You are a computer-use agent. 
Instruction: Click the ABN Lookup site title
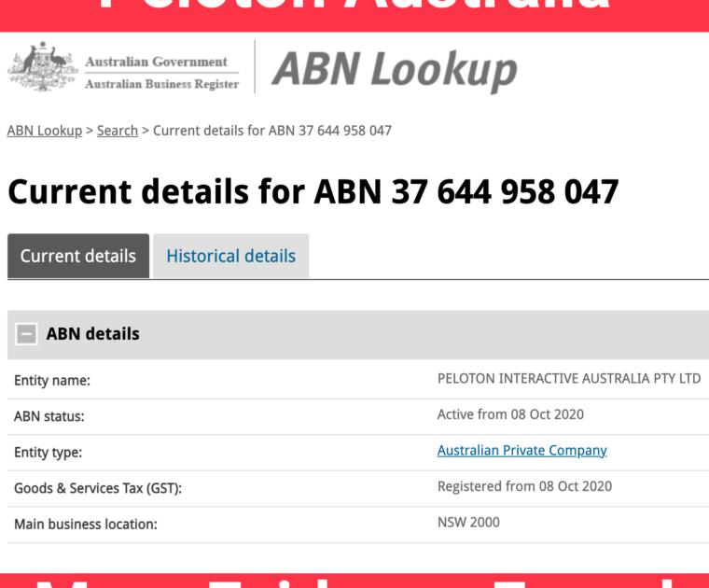click(395, 70)
